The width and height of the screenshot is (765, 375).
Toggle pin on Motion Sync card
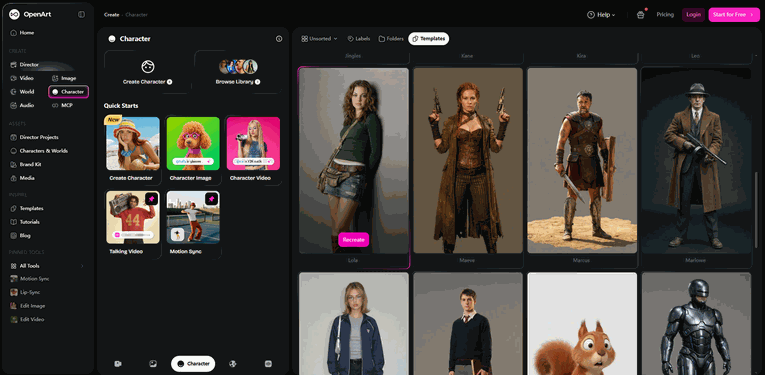click(212, 199)
